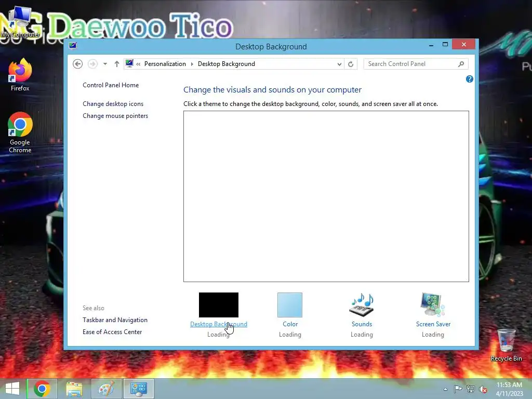Open Paint from the taskbar
Viewport: 532px width, 399px height.
tap(106, 389)
